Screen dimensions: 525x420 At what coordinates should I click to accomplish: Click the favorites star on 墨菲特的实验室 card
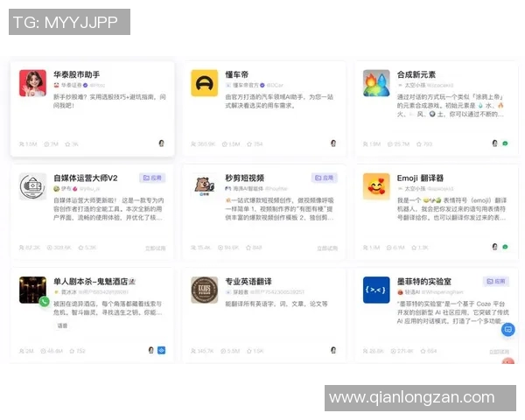coord(423,351)
